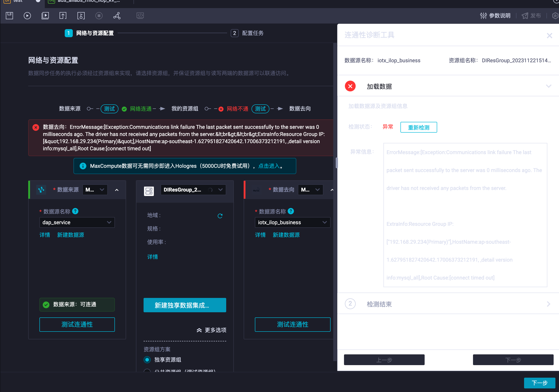The width and height of the screenshot is (559, 392).
Task: Click the submit upload icon
Action: coord(63,16)
